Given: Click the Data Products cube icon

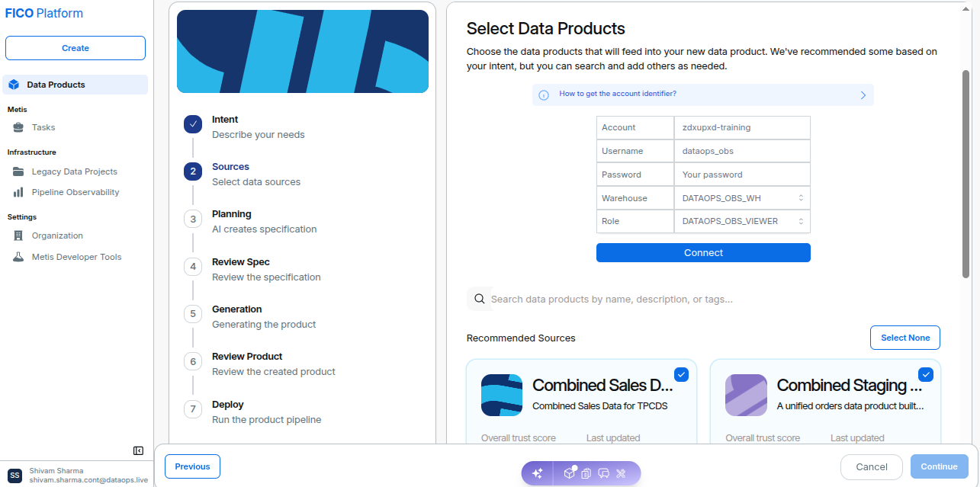Looking at the screenshot, I should pyautogui.click(x=14, y=85).
